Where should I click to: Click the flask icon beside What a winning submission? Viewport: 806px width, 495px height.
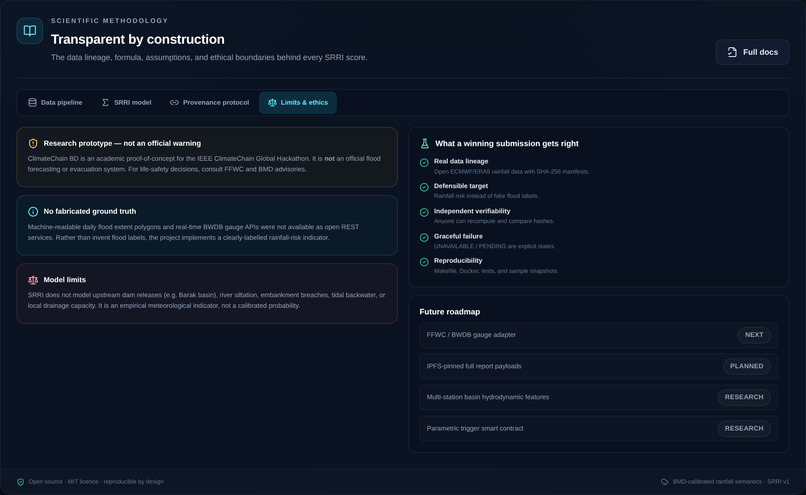tap(425, 143)
